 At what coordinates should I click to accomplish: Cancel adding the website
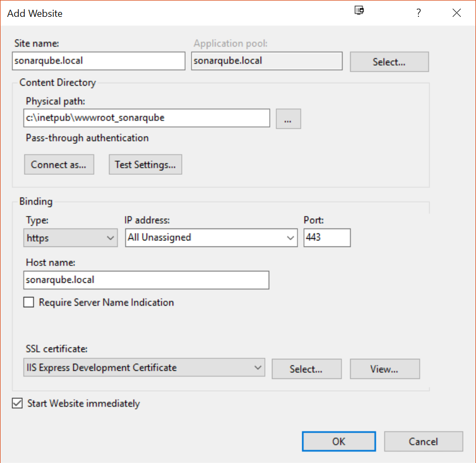pyautogui.click(x=423, y=441)
